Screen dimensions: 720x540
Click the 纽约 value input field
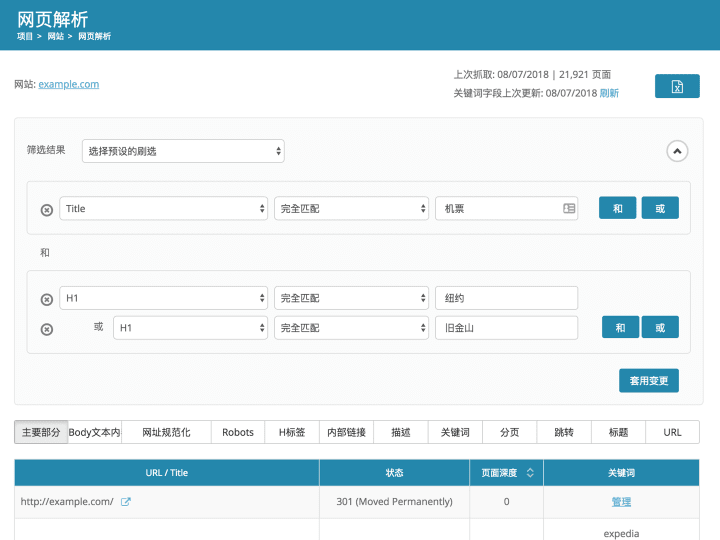point(506,298)
